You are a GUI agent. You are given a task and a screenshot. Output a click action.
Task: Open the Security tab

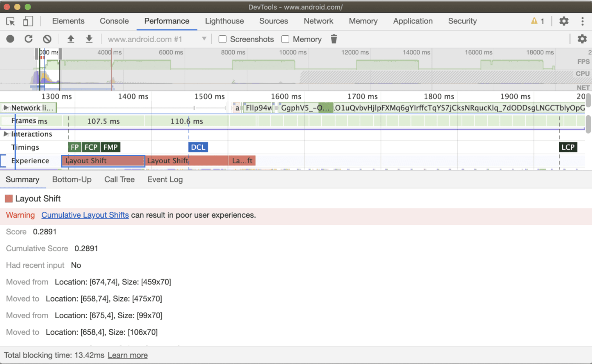tap(462, 21)
